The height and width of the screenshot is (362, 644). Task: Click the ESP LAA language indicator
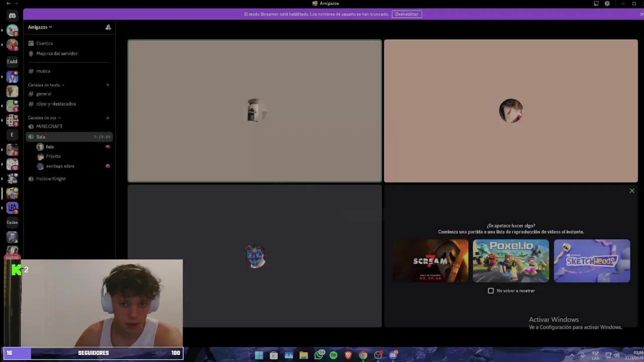(x=596, y=355)
